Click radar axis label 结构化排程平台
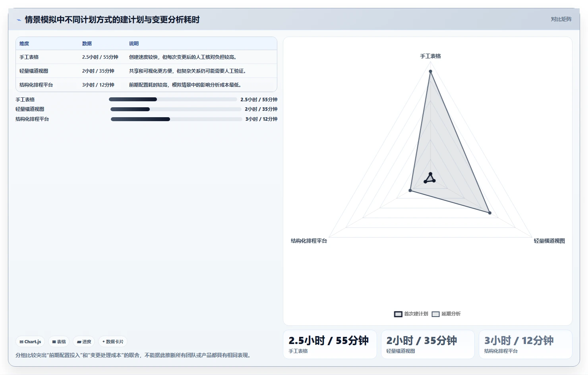588x375 pixels. [x=309, y=241]
